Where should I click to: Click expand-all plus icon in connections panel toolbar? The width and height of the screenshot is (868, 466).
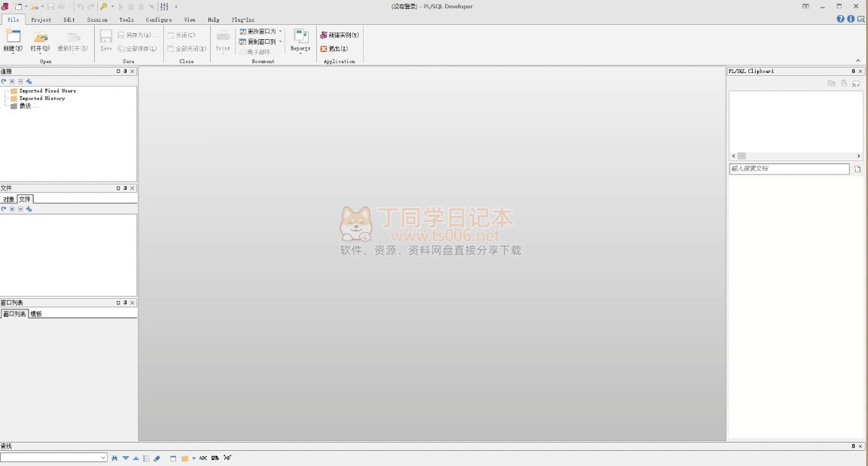pos(12,81)
